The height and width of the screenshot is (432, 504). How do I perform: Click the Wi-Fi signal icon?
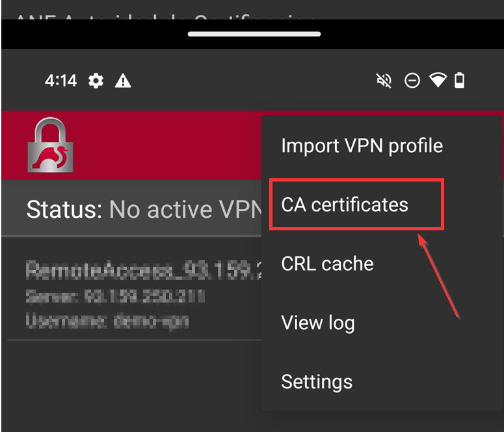pyautogui.click(x=438, y=81)
